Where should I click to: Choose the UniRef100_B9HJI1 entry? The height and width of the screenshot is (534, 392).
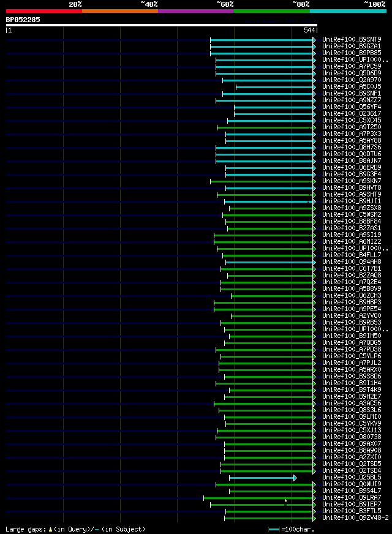pos(352,201)
